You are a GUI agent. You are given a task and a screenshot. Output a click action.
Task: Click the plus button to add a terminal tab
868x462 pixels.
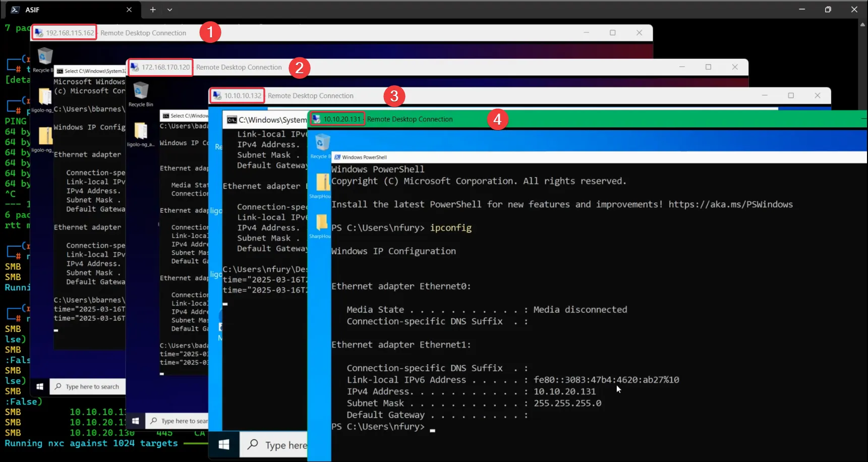pyautogui.click(x=153, y=10)
